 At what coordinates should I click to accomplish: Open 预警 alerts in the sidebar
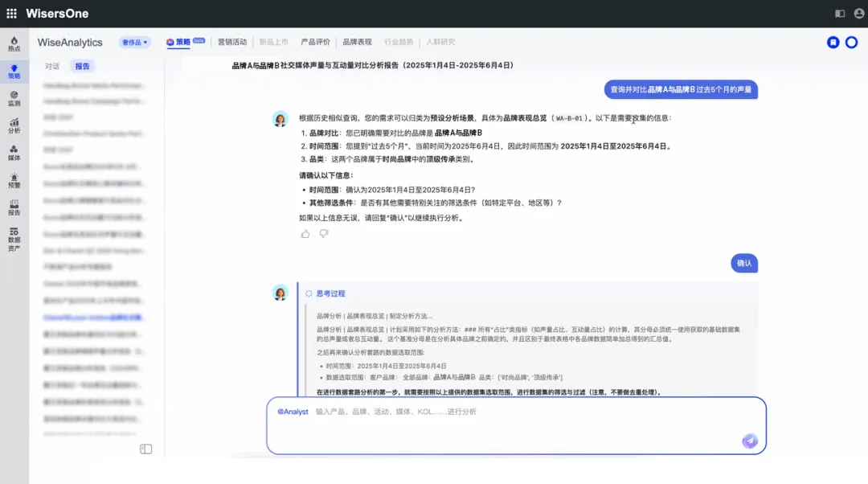pos(14,180)
